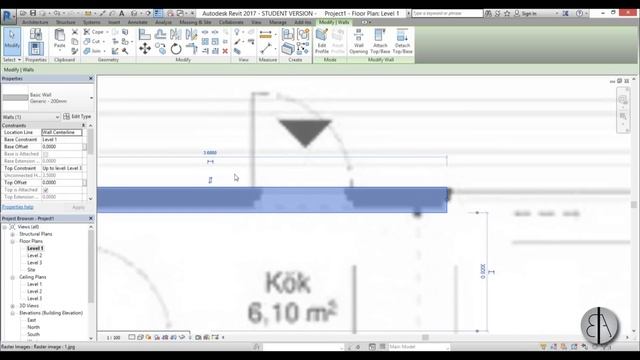Collapse the Floor Plans node
This screenshot has width=640, height=360.
click(x=12, y=241)
